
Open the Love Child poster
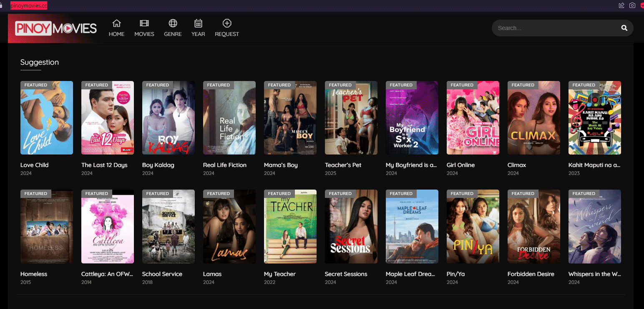(47, 118)
